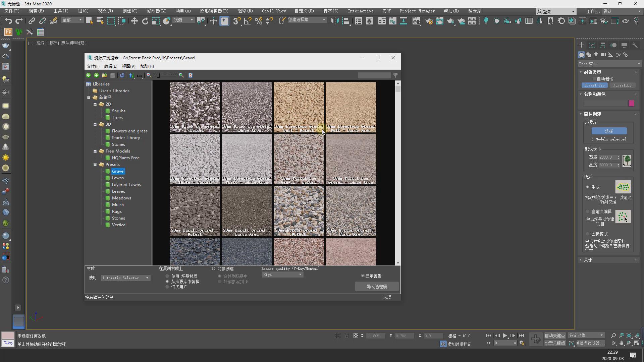Click the refresh icon in library browser toolbar
The image size is (644, 362).
pos(122,75)
